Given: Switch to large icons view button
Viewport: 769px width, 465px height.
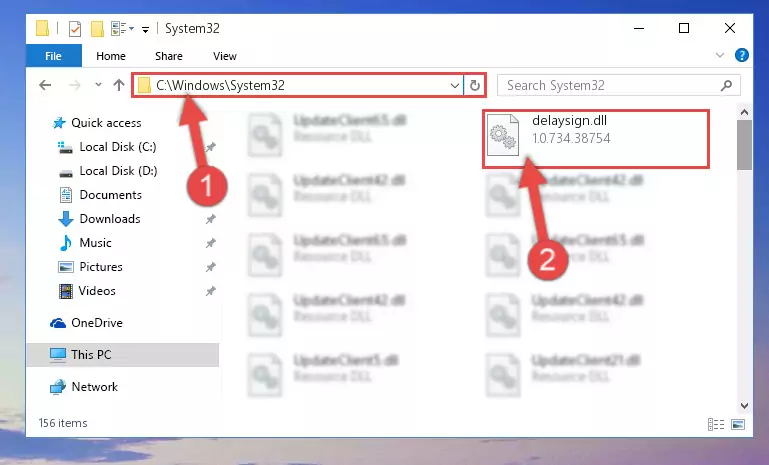Looking at the screenshot, I should pos(738,424).
